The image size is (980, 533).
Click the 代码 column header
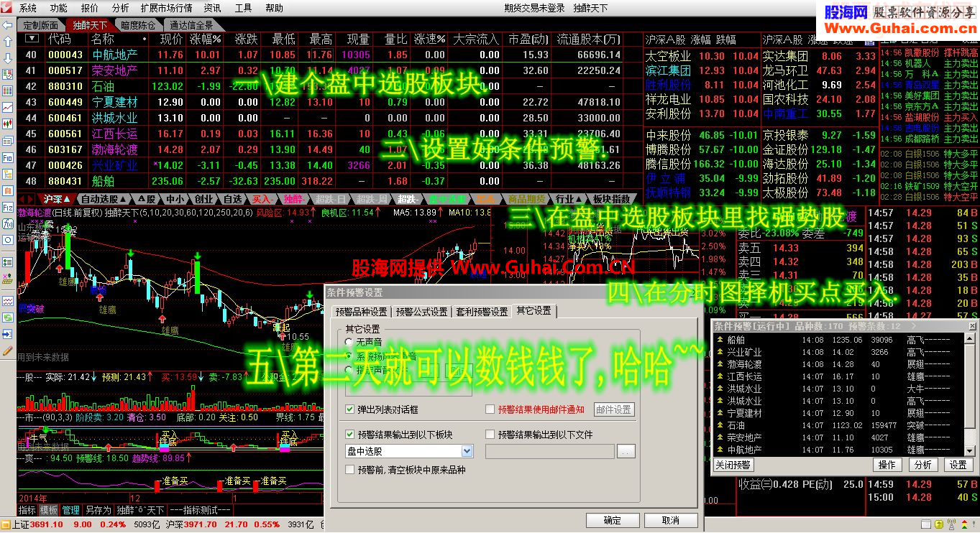59,39
